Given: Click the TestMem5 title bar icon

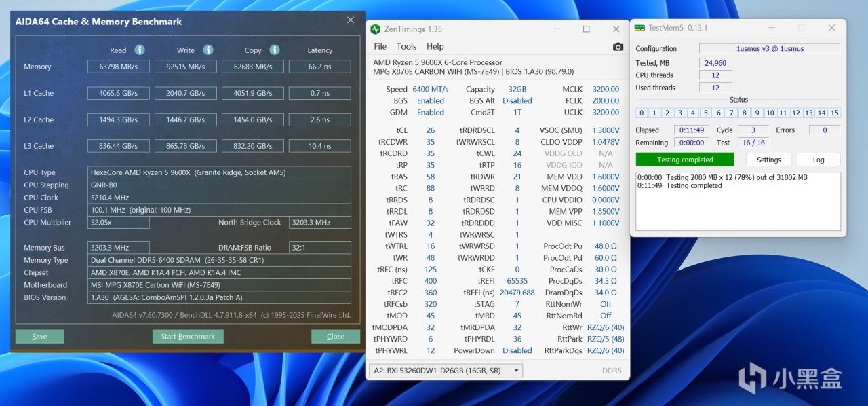Looking at the screenshot, I should point(639,28).
